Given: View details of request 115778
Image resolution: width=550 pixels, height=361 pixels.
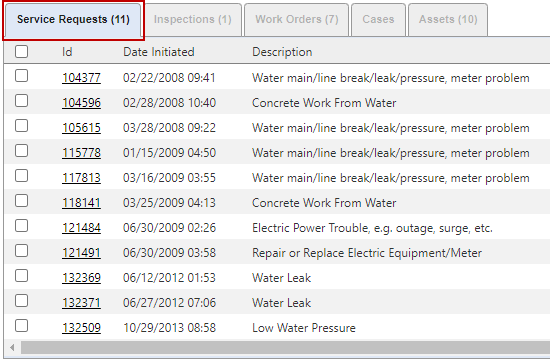Looking at the screenshot, I should click(81, 153).
